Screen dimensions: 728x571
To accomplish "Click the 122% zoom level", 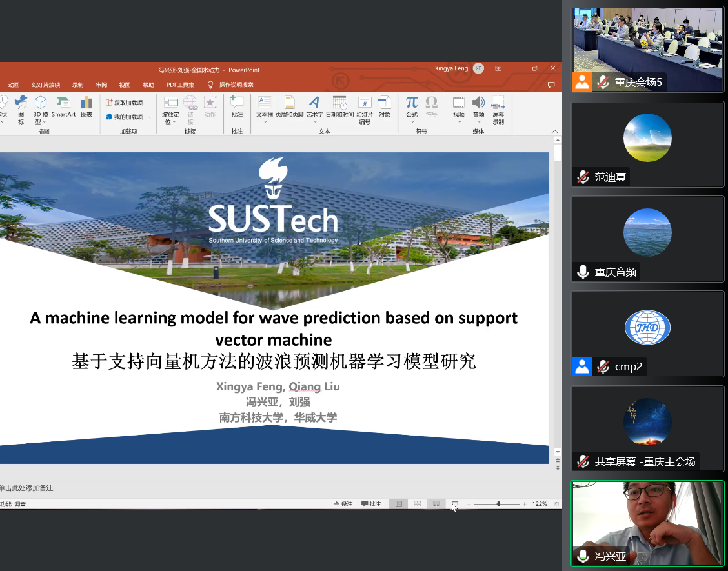I will click(x=540, y=504).
